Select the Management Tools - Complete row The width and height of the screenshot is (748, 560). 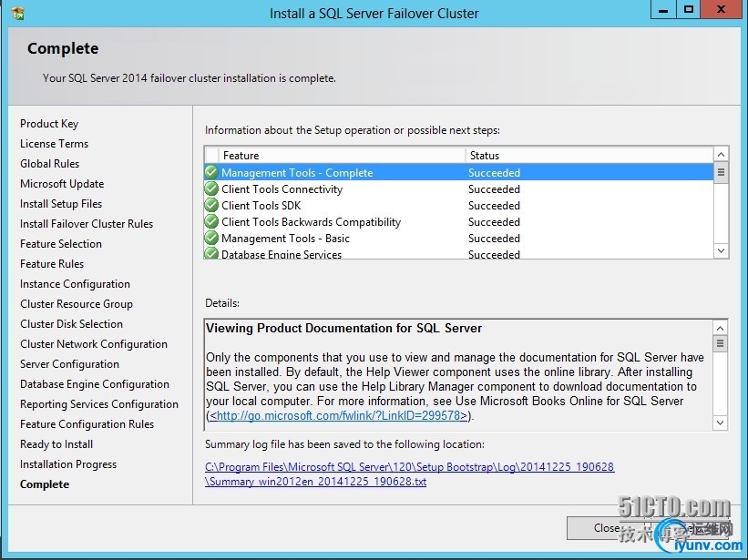459,172
